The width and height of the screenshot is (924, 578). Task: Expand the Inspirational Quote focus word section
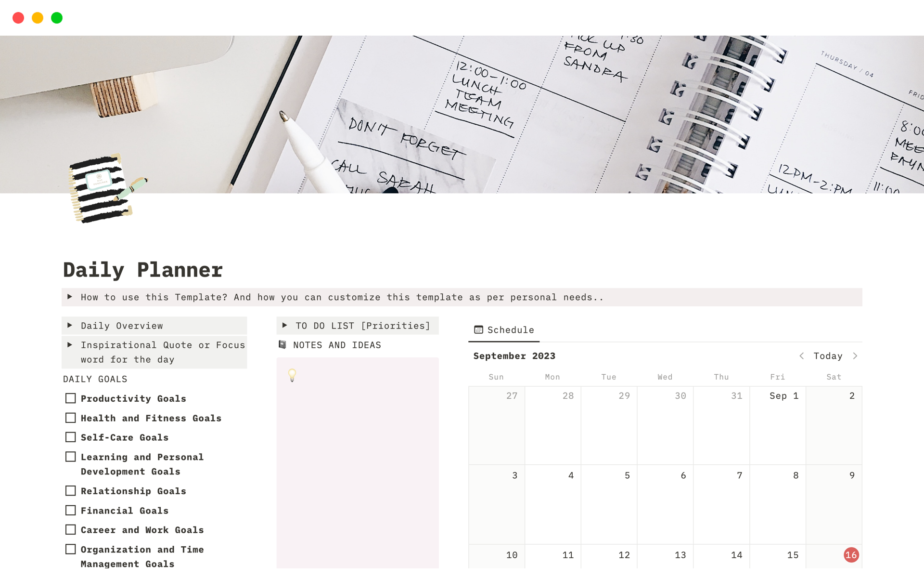tap(71, 345)
